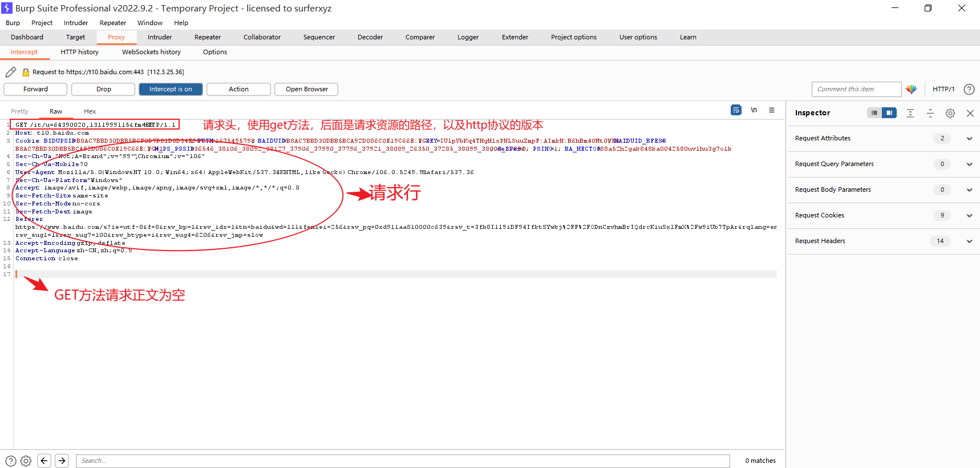Open search help icon at bottom left

click(x=11, y=461)
